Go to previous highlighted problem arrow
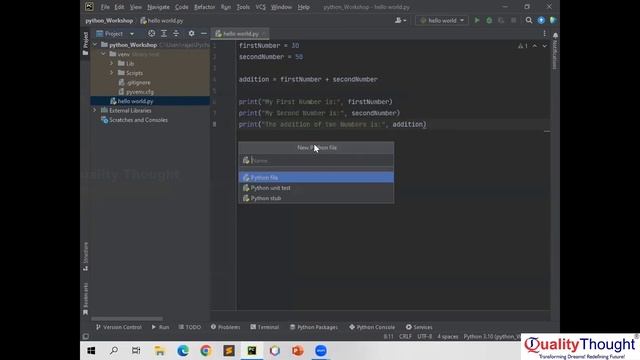640x360 pixels. [x=535, y=46]
